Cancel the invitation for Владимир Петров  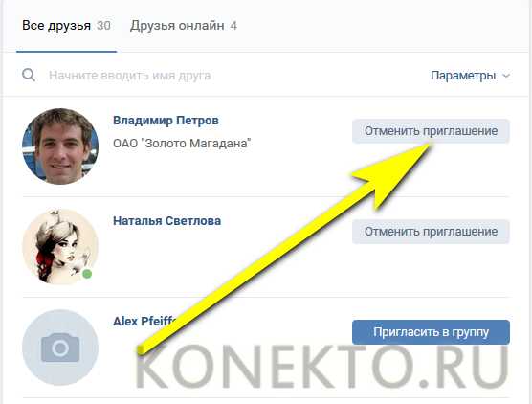(431, 131)
